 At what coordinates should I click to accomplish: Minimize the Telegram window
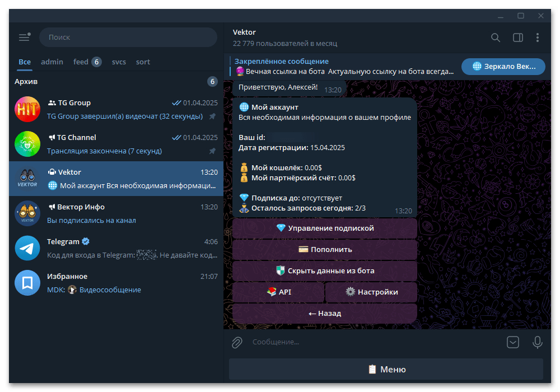click(501, 16)
